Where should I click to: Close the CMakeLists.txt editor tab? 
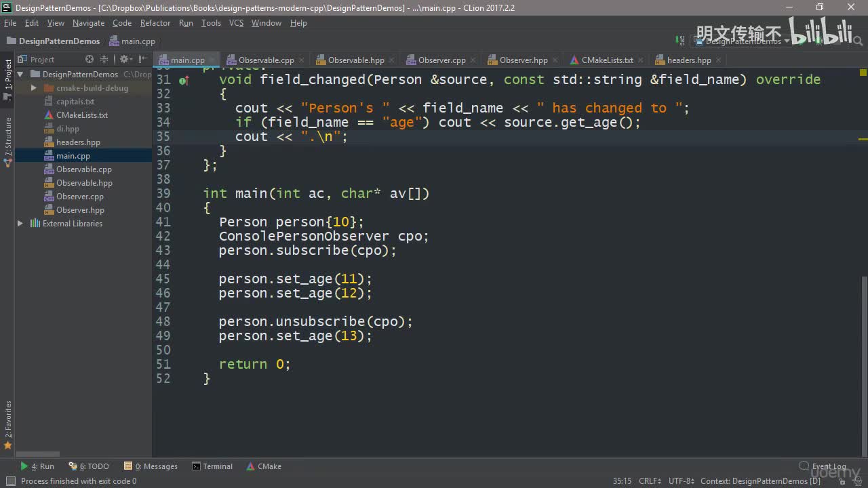[x=642, y=60]
